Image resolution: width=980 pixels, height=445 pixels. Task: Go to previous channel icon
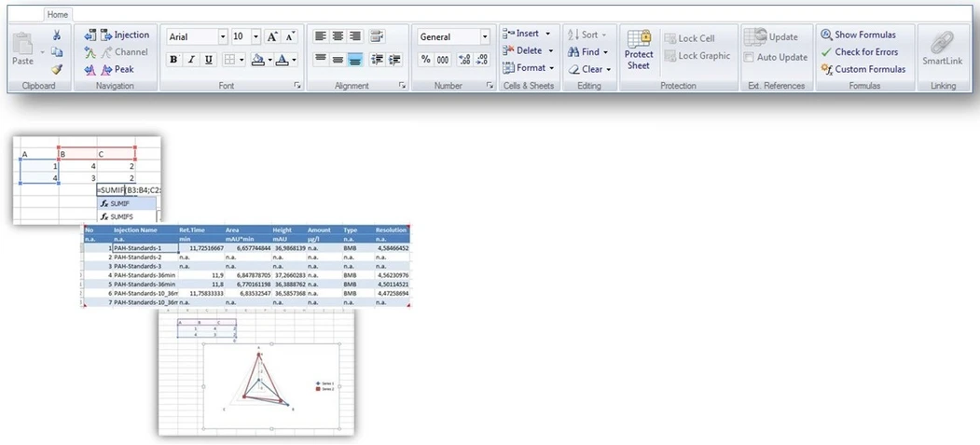[x=90, y=52]
